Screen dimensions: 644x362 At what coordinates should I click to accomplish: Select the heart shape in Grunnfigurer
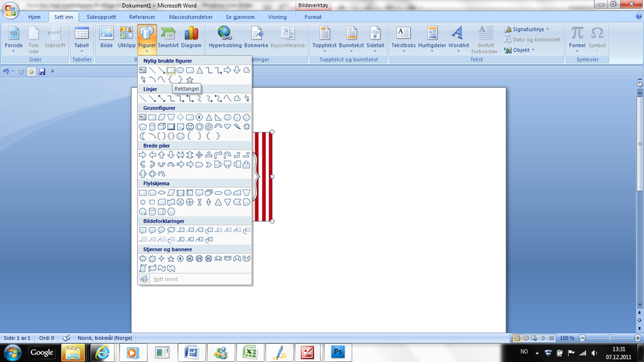click(228, 127)
